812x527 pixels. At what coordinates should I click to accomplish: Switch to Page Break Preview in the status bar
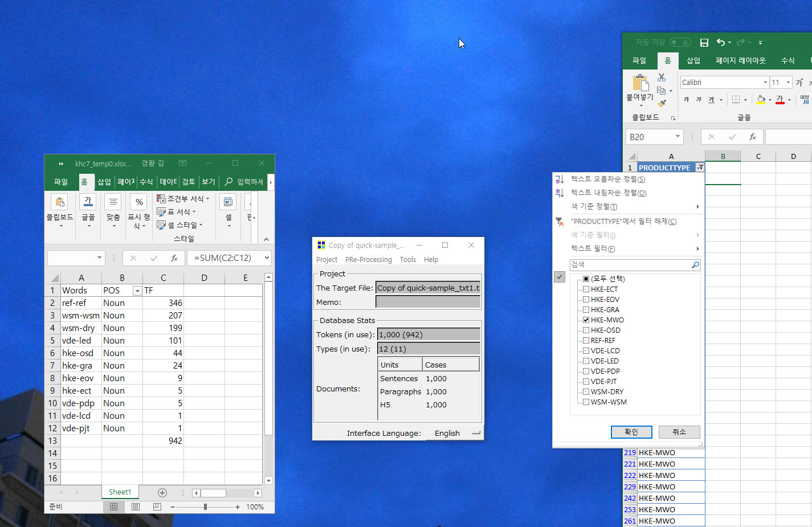point(157,506)
